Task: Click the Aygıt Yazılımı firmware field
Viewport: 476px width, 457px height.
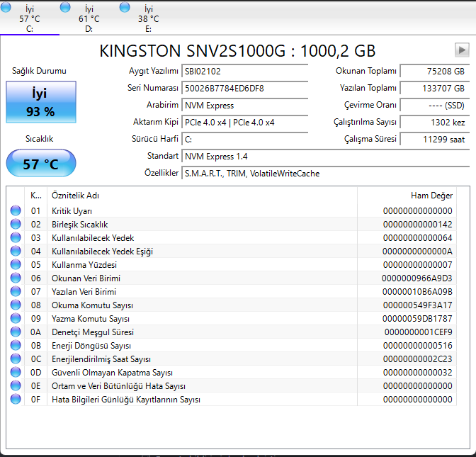Action: tap(244, 72)
